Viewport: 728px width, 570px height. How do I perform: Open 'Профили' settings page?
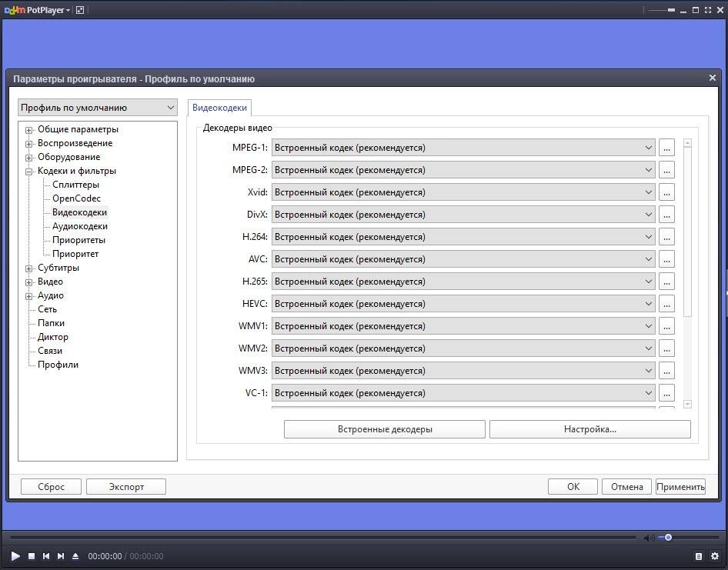58,365
